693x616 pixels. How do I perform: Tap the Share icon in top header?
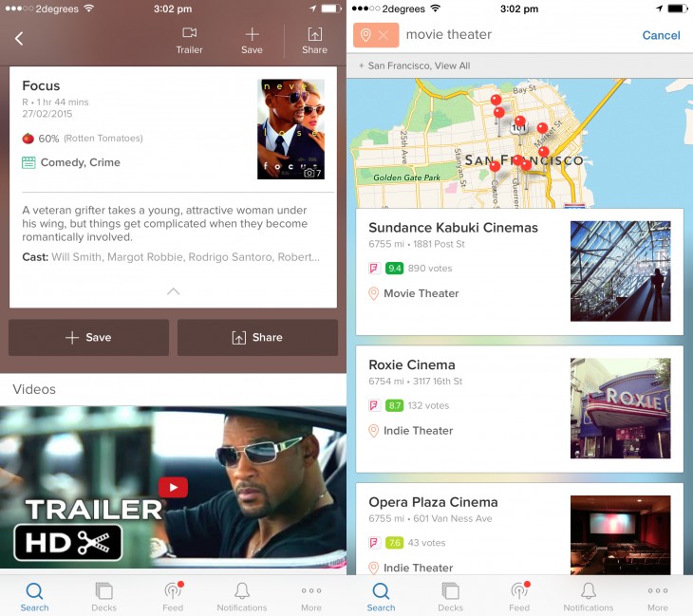click(314, 40)
